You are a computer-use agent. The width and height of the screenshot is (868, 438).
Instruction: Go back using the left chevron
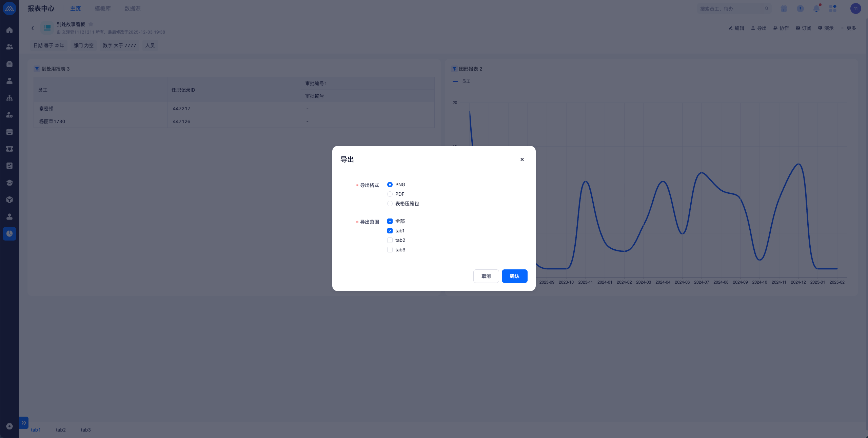click(33, 28)
